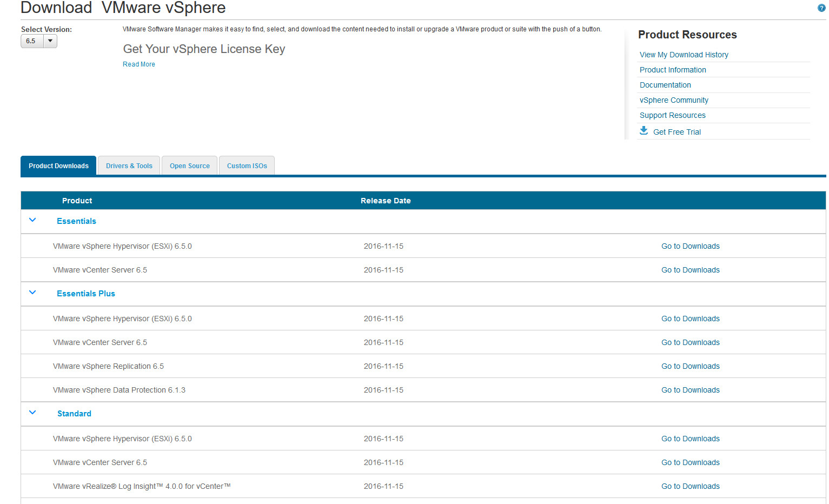The image size is (829, 504).
Task: Click the blue help question mark icon
Action: tap(821, 8)
